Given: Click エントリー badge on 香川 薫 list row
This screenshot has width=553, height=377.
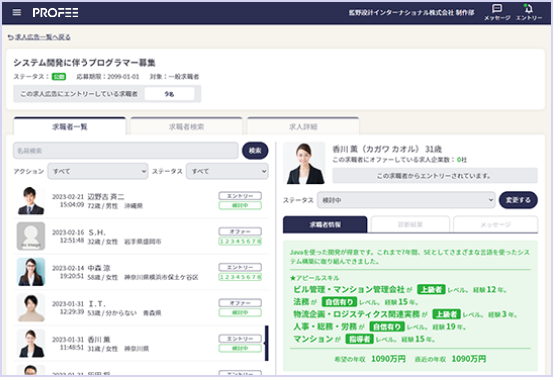Looking at the screenshot, I should [x=240, y=339].
